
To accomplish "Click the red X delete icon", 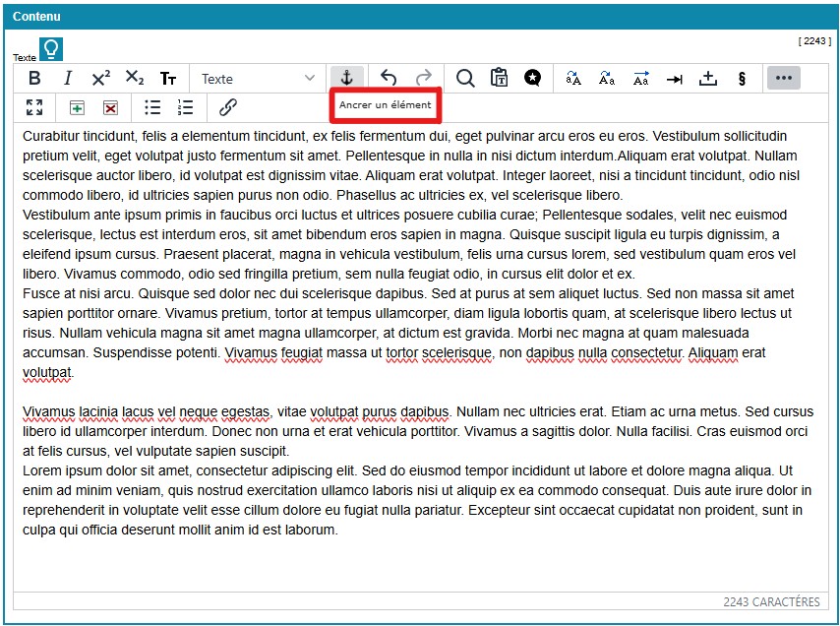I will pos(110,108).
